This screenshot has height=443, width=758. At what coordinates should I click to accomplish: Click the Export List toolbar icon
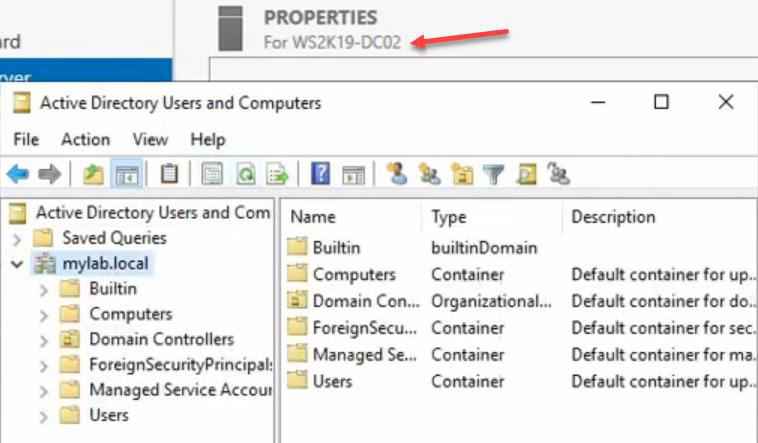[277, 174]
